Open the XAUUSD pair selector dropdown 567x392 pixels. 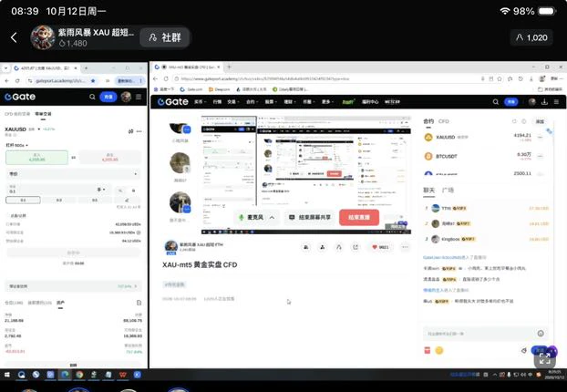click(x=38, y=129)
